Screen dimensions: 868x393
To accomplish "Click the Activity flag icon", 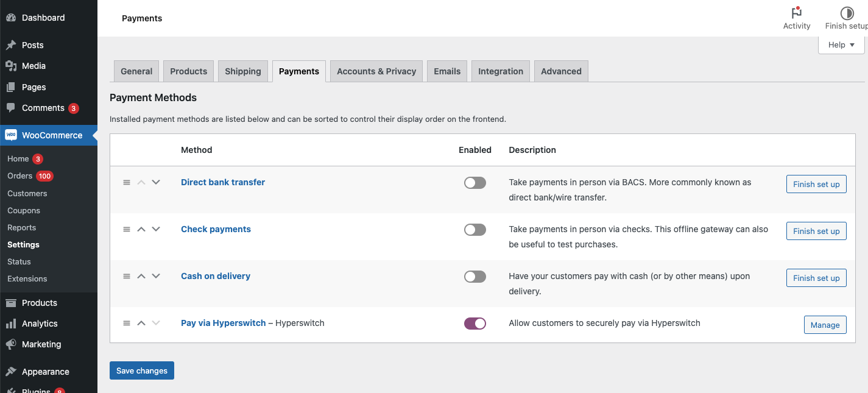I will pyautogui.click(x=796, y=13).
